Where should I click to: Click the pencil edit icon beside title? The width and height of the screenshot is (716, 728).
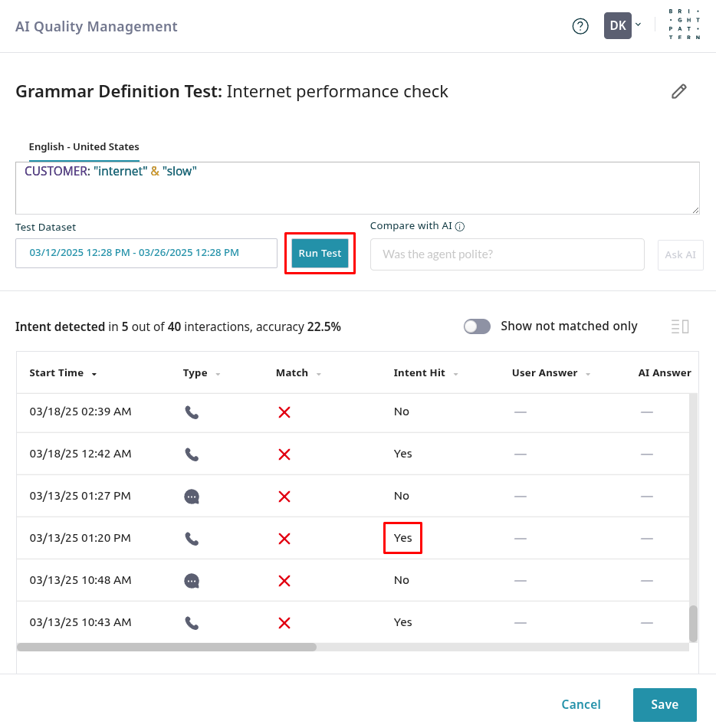(x=678, y=92)
